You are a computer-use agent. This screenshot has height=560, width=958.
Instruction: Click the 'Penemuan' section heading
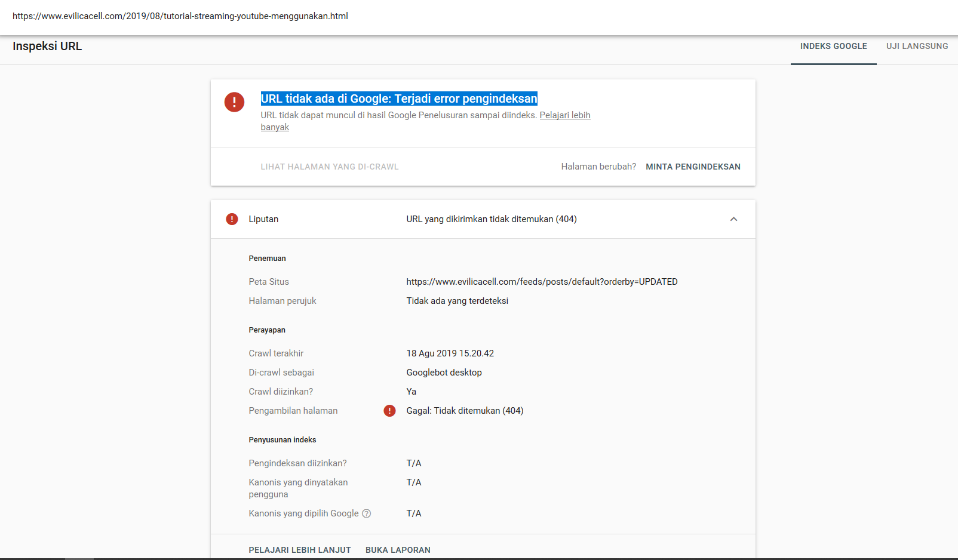click(267, 259)
